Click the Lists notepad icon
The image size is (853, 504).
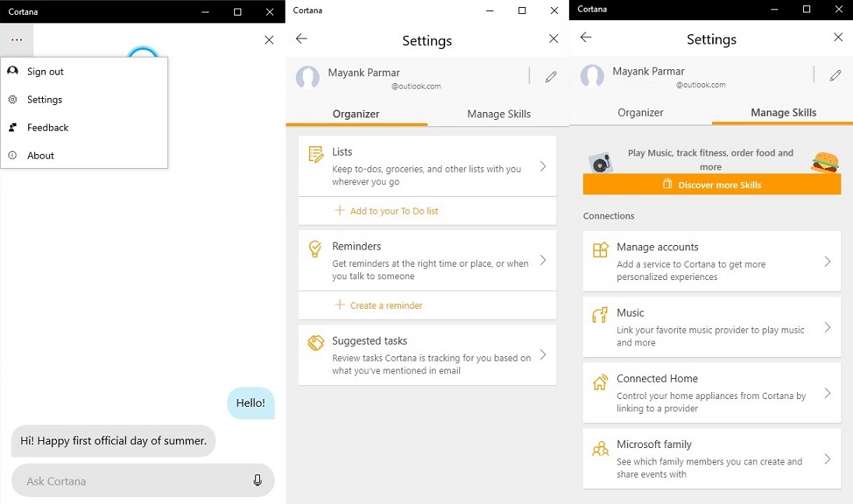tap(316, 155)
